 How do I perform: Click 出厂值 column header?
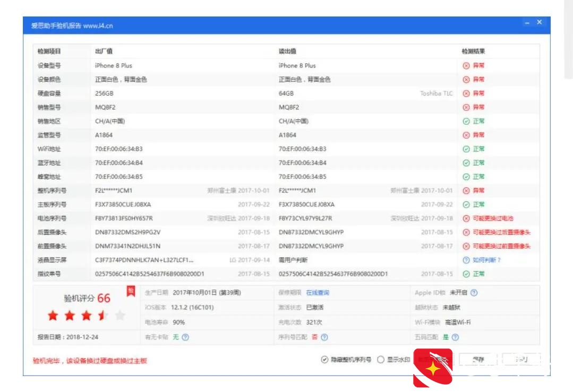104,51
